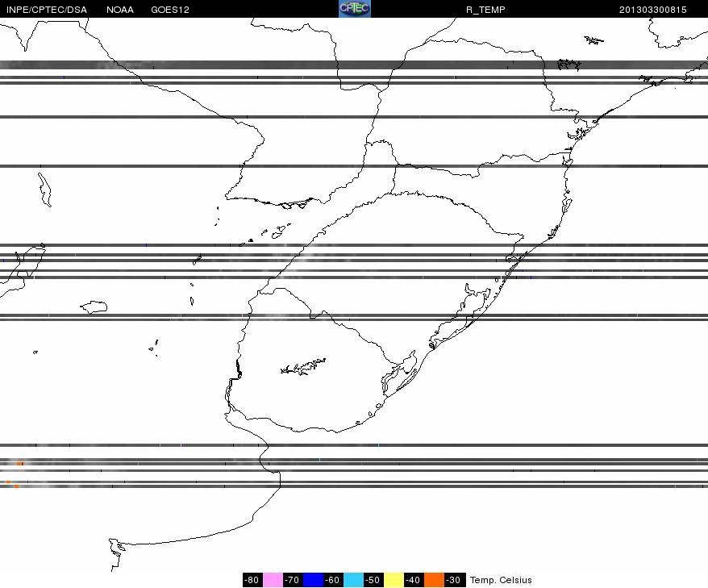This screenshot has width=708, height=588.
Task: Click the INPE/CPTEC/DSA header text
Action: pyautogui.click(x=47, y=10)
